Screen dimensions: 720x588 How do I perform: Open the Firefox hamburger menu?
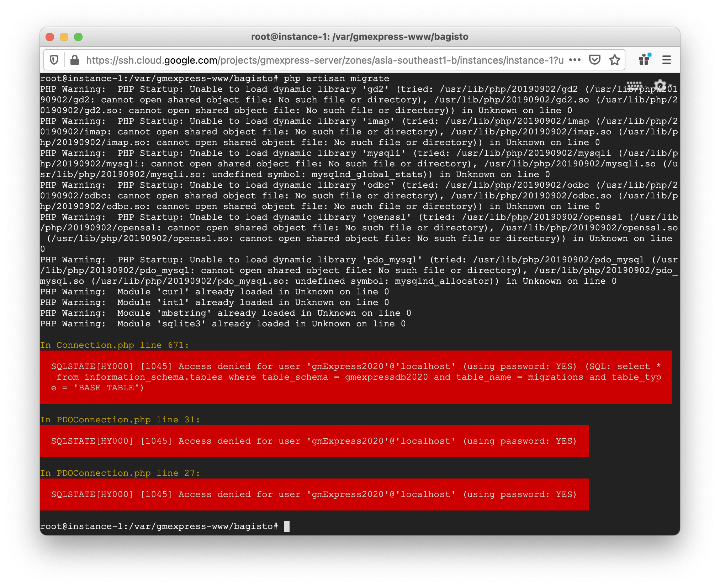(666, 60)
